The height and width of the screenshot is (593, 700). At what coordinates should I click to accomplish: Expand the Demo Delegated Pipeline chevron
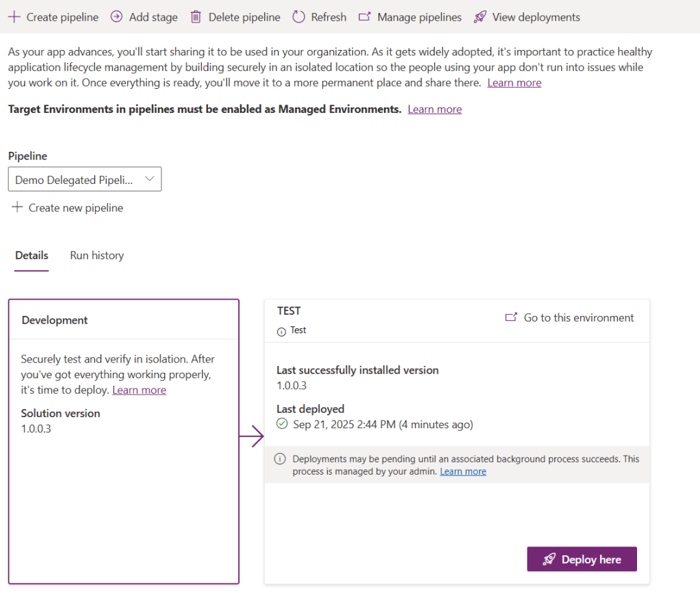(150, 179)
